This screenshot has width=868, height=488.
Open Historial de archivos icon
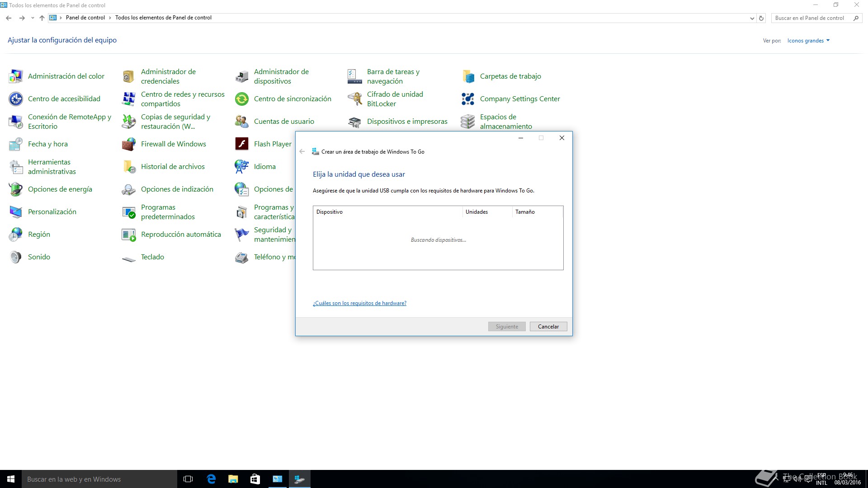click(129, 167)
